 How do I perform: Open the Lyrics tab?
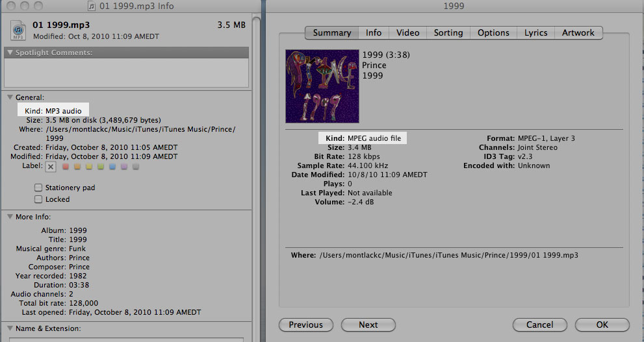coord(535,33)
